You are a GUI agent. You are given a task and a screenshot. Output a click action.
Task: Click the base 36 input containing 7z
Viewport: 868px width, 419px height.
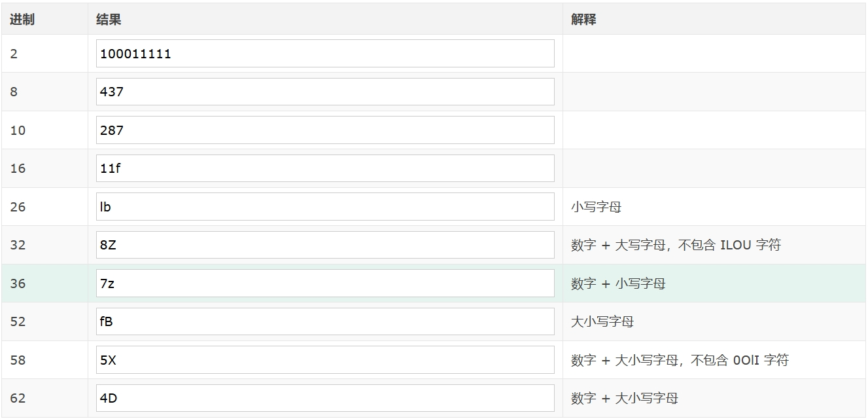click(325, 283)
